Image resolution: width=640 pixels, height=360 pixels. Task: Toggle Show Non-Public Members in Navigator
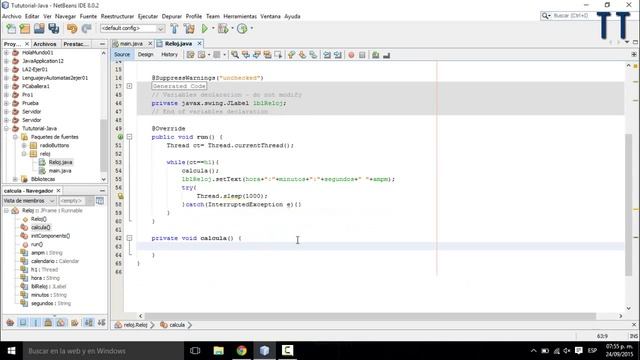point(48,323)
